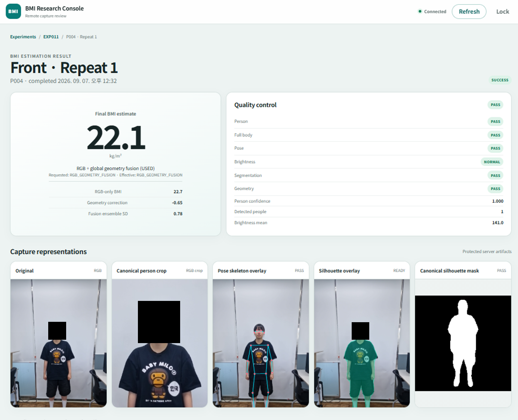Click the PASS badge in Geometry row
518x420 pixels.
tap(495, 189)
